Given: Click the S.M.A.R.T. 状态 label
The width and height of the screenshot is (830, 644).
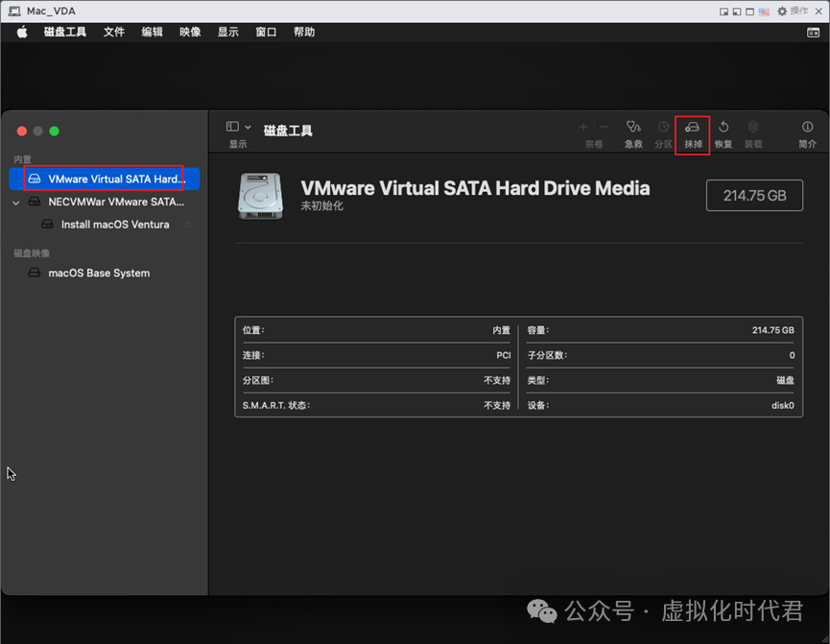Looking at the screenshot, I should 276,405.
